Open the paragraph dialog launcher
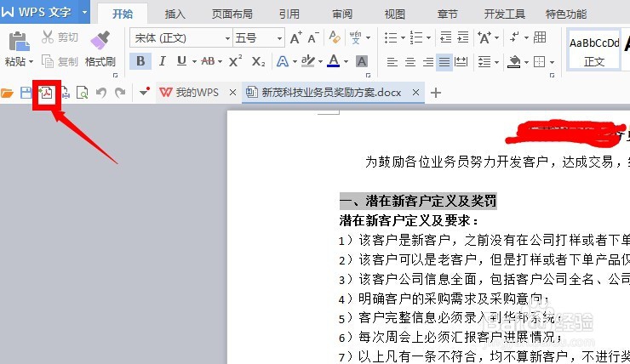 click(x=552, y=75)
